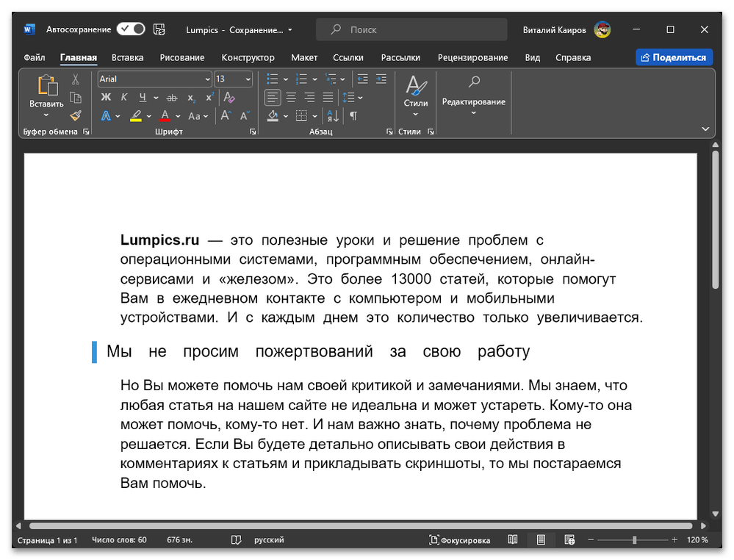Open the Вставить paste options arrow
The image size is (734, 560).
[x=46, y=115]
